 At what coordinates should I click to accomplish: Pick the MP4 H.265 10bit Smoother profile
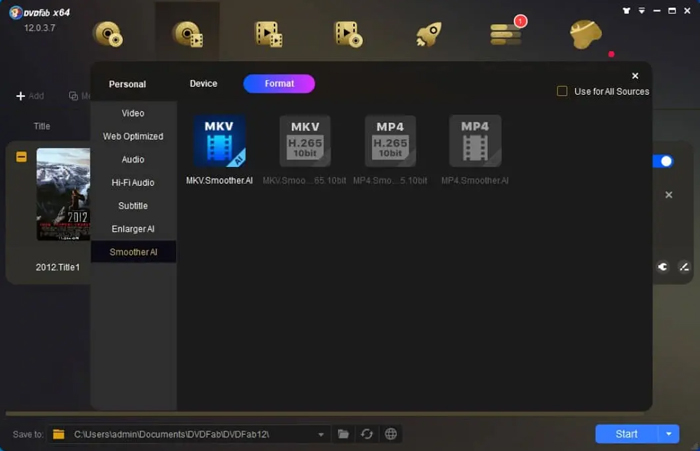tap(390, 150)
